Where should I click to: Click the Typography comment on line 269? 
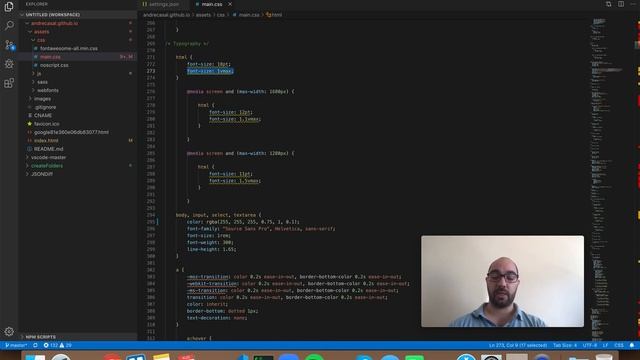(x=187, y=44)
